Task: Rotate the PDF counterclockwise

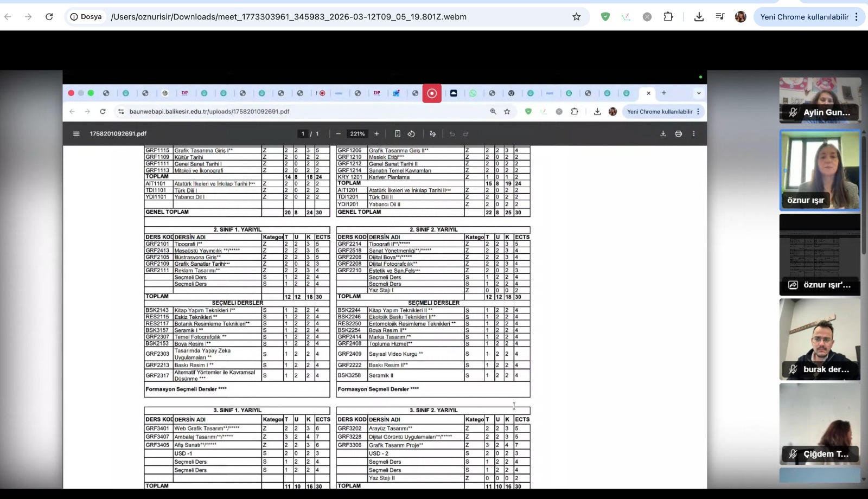Action: click(411, 134)
